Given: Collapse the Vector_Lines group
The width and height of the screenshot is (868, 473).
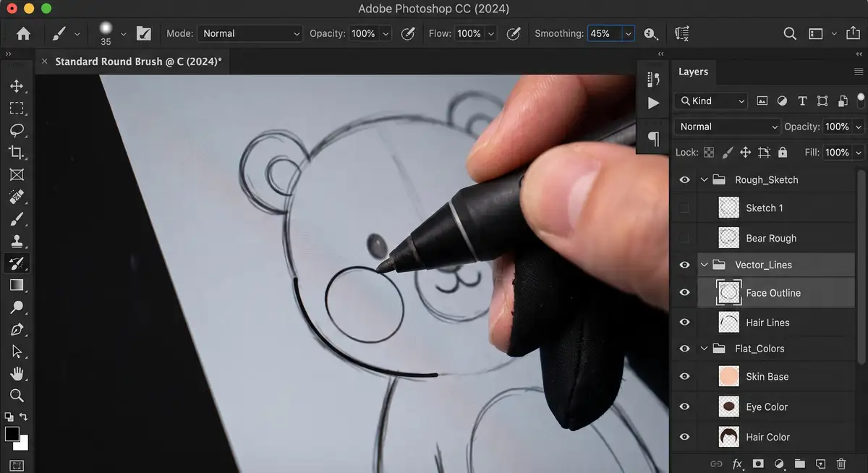Looking at the screenshot, I should [x=704, y=265].
